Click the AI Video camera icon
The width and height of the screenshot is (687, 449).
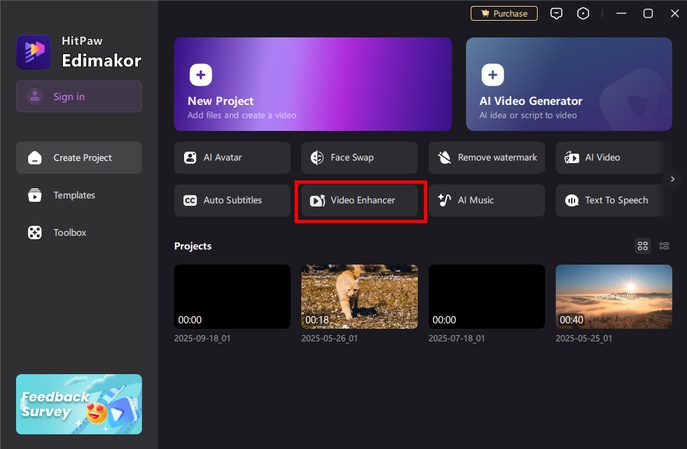coord(571,158)
